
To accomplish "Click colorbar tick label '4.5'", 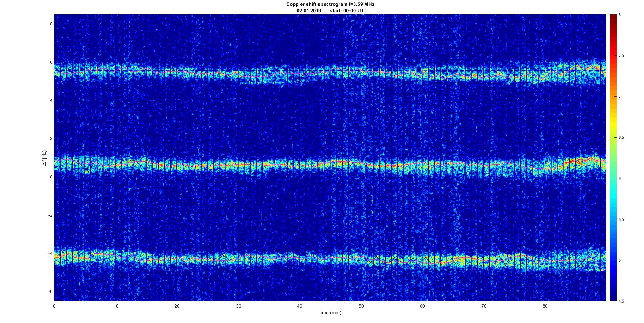I will point(621,301).
